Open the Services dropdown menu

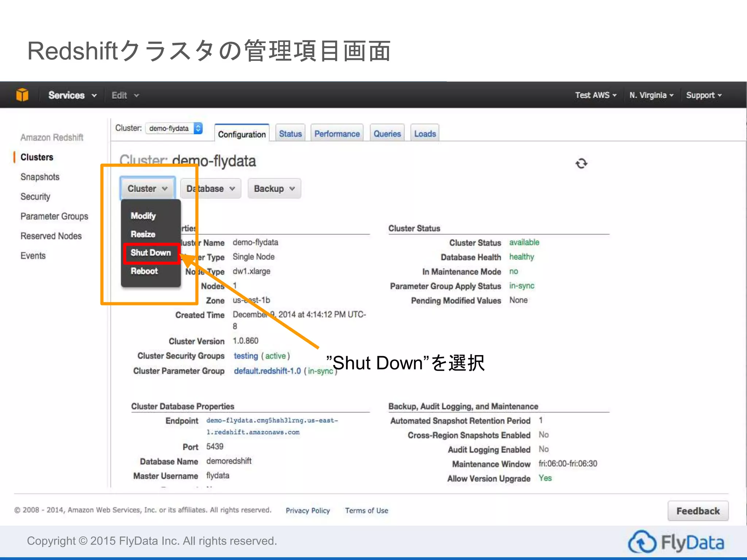point(72,95)
